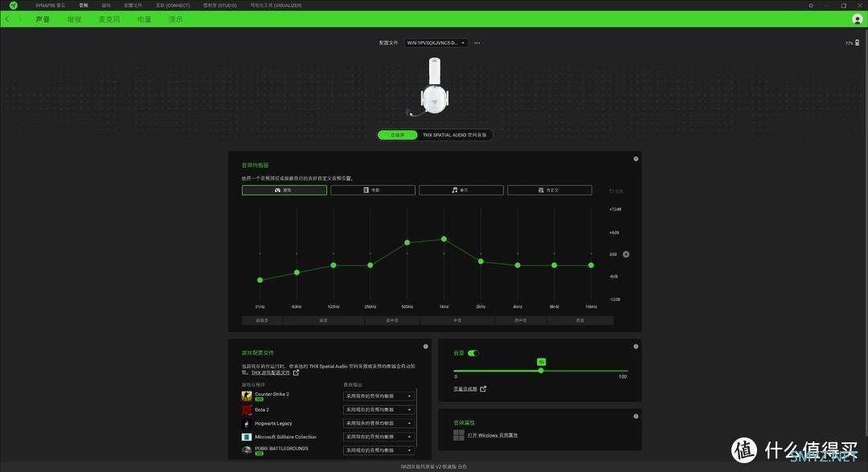Click the 1kHz equalizer band point
Image resolution: width=868 pixels, height=472 pixels.
coord(444,240)
